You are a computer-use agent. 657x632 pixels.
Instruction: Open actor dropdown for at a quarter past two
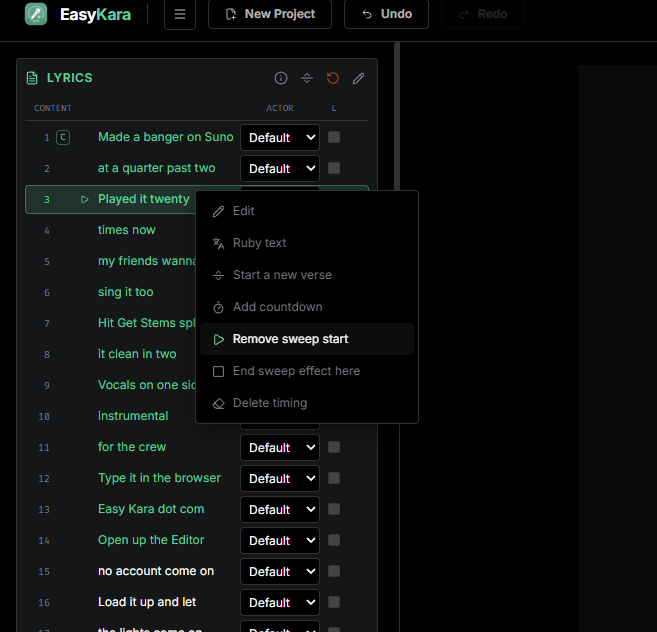[280, 168]
